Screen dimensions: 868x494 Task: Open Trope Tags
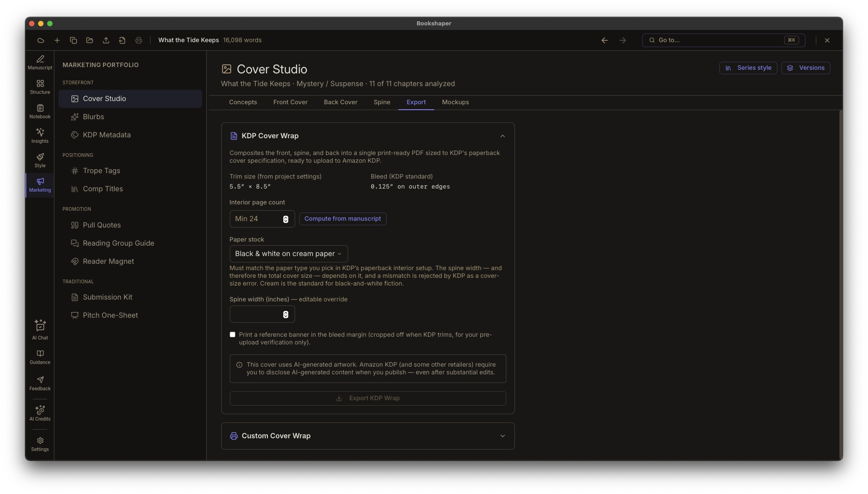(130, 171)
